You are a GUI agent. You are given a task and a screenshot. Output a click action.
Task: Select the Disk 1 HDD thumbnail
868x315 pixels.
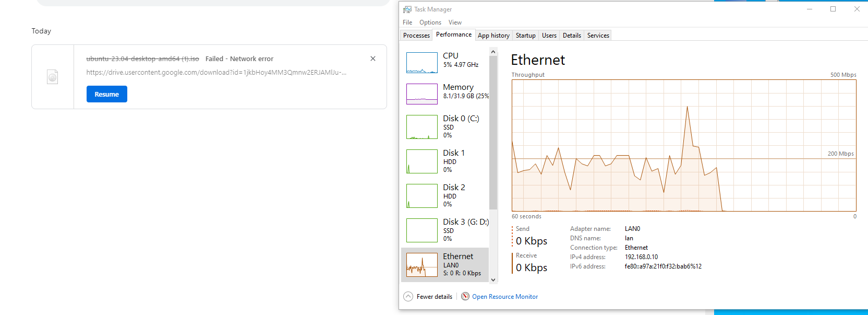pyautogui.click(x=422, y=161)
